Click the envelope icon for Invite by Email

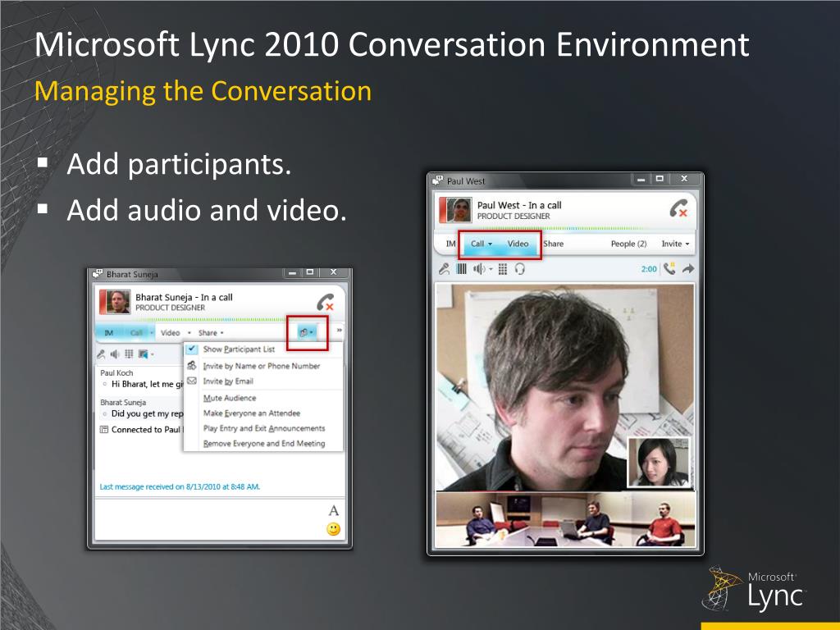tap(192, 381)
